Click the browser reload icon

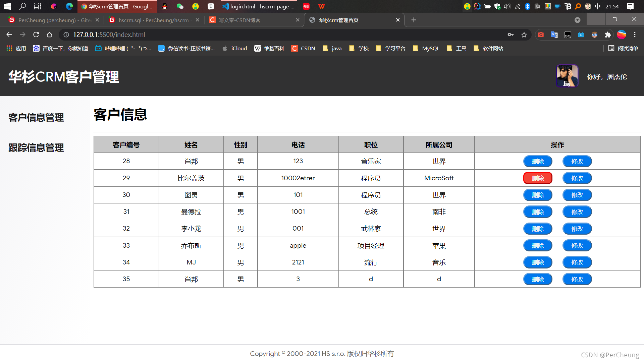pos(36,35)
